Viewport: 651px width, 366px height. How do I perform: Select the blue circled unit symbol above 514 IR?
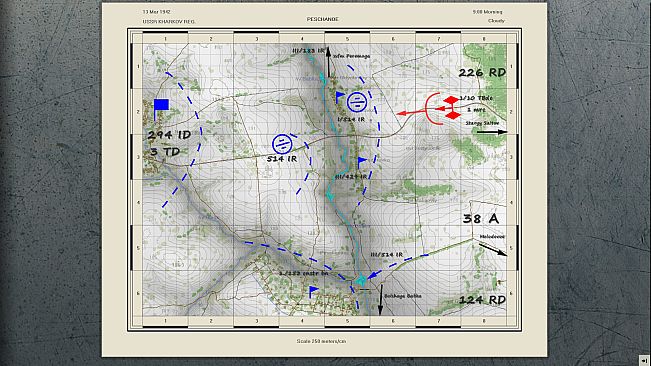tap(282, 144)
